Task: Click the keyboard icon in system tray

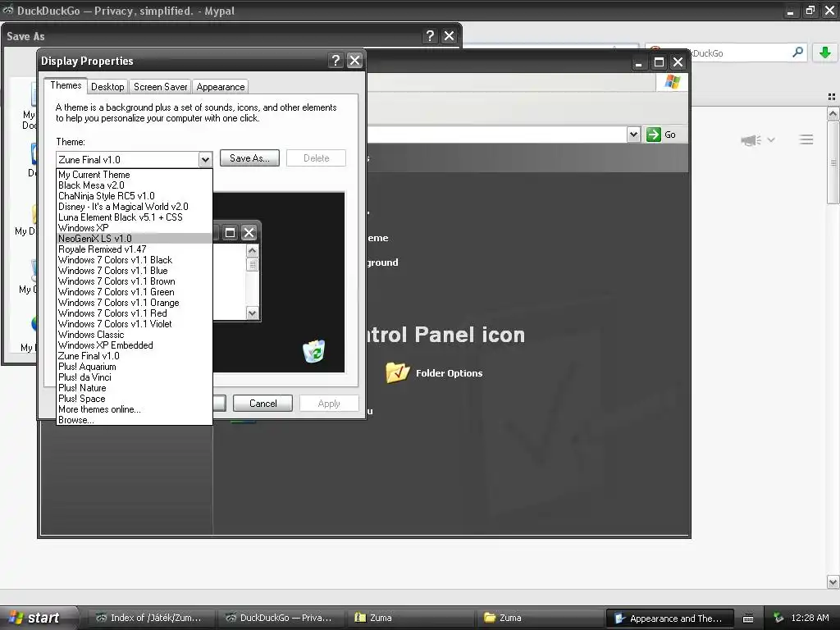Action: coord(748,619)
